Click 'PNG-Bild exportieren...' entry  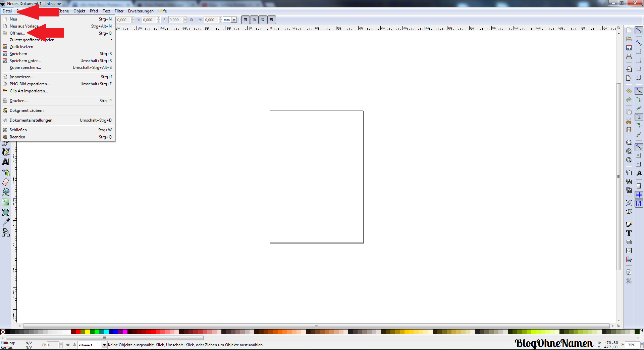[x=30, y=84]
